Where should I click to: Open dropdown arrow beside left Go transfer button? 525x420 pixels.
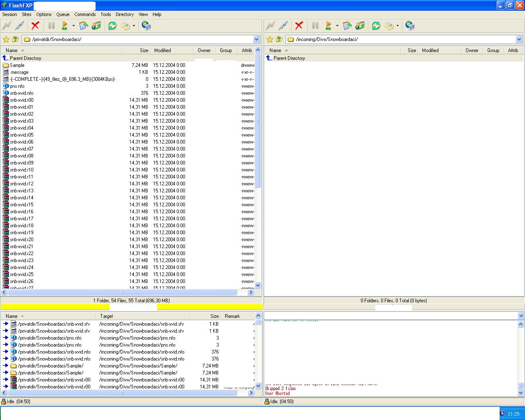(x=73, y=26)
